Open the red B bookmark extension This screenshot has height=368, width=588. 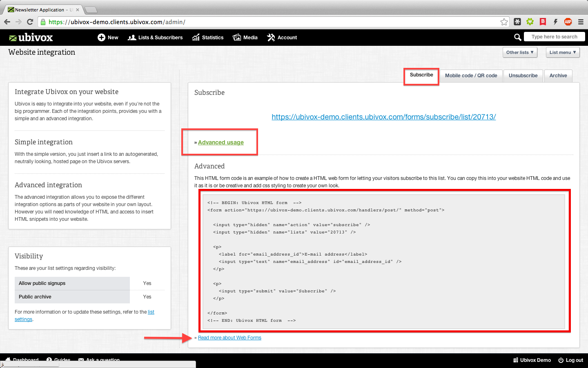tap(543, 22)
